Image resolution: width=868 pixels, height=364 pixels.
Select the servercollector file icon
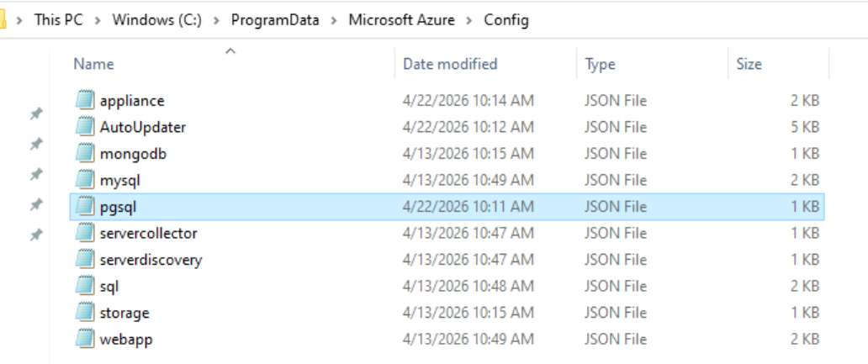[85, 233]
